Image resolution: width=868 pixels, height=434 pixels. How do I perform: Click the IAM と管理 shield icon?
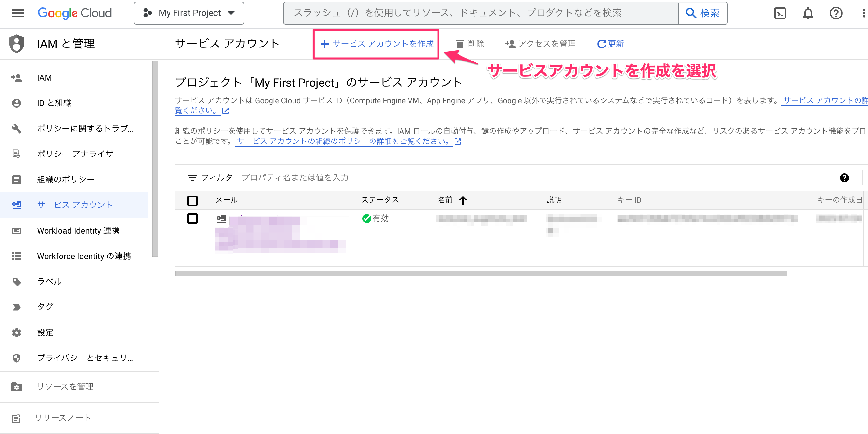click(17, 43)
